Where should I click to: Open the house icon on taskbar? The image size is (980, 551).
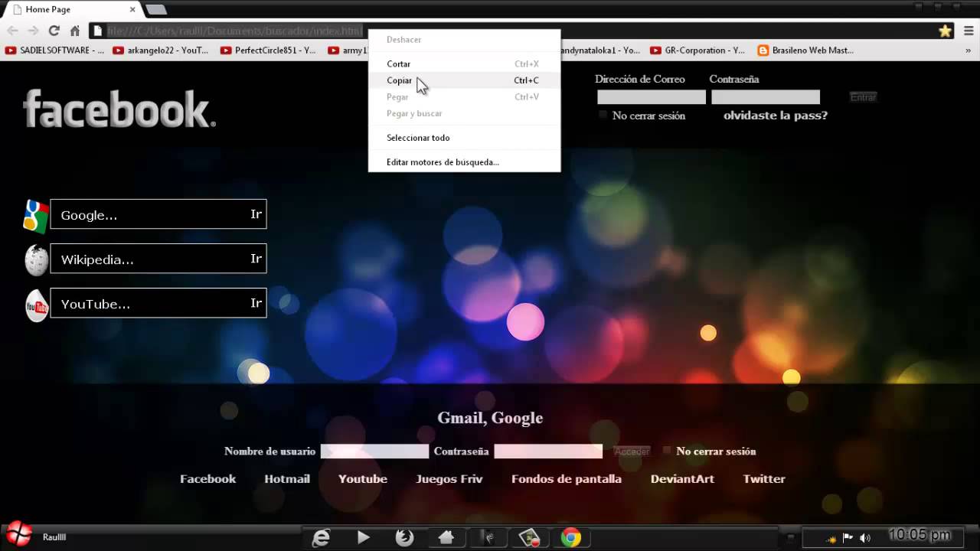click(x=446, y=538)
